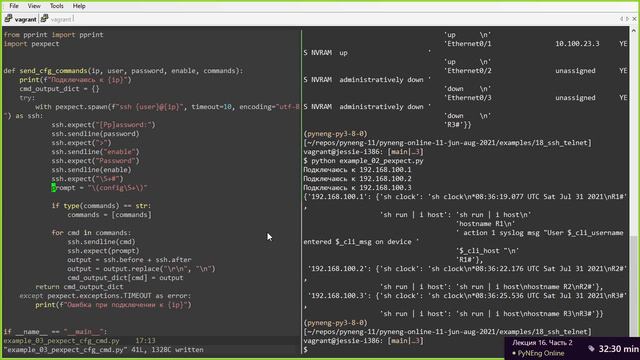Open the Help menu
Image resolution: width=640 pixels, height=360 pixels.
point(79,6)
